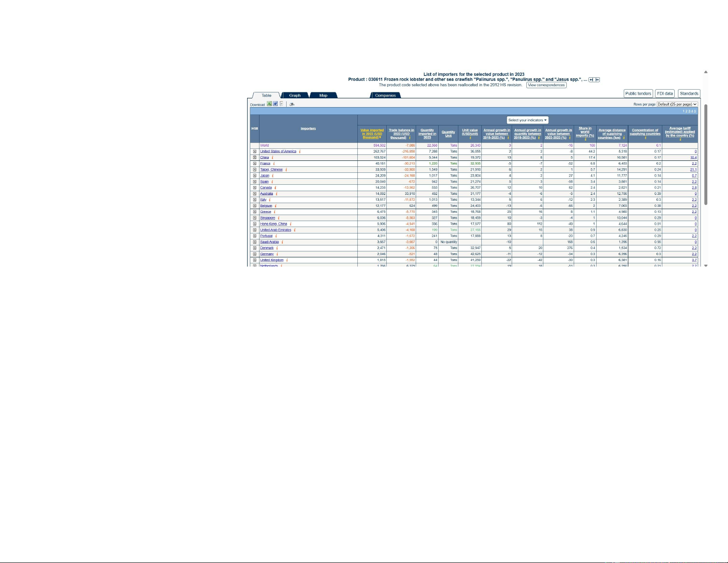The width and height of the screenshot is (728, 563).
Task: Click the scrollbar up arrow
Action: click(706, 72)
